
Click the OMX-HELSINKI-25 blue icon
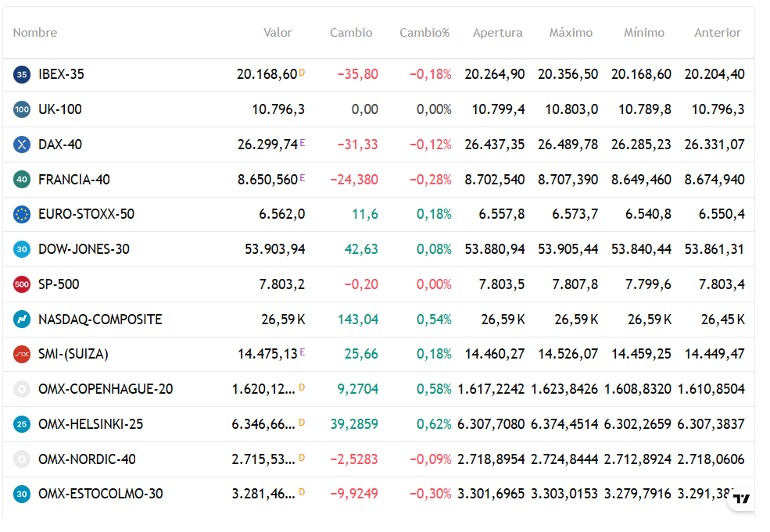tap(22, 424)
